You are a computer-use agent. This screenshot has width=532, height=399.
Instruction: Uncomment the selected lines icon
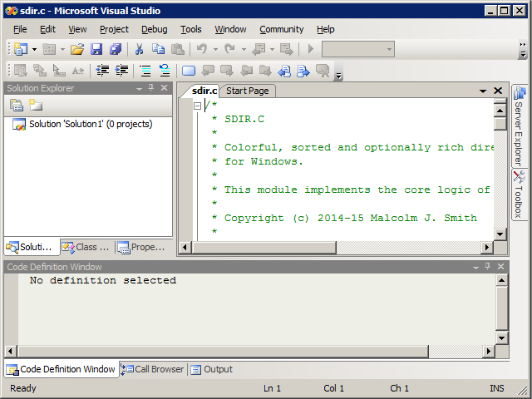(x=165, y=71)
